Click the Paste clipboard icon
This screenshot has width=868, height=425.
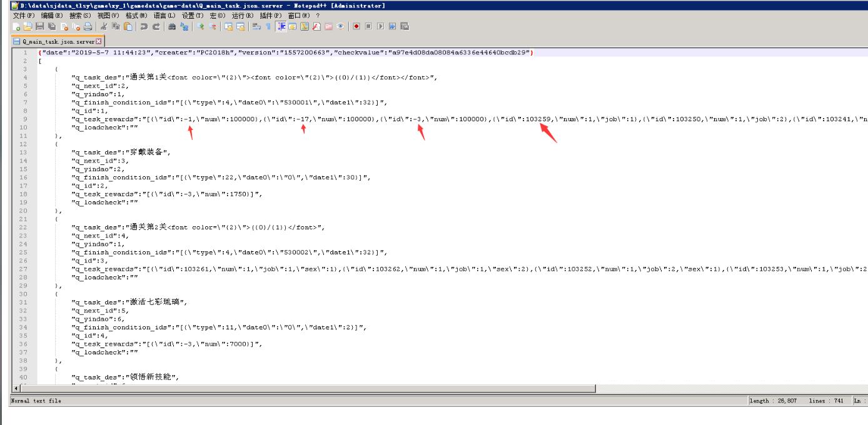[128, 27]
